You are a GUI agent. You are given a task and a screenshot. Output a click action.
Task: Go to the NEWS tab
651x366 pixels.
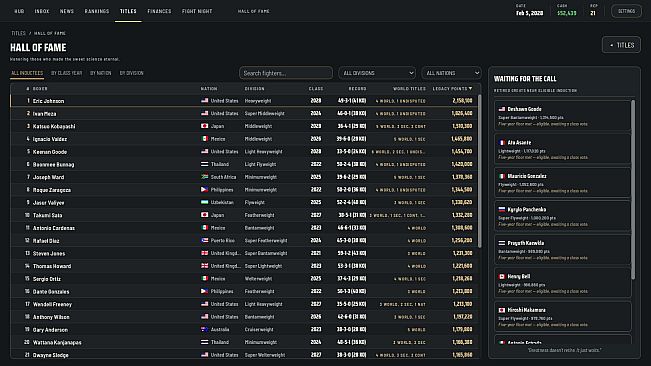67,11
